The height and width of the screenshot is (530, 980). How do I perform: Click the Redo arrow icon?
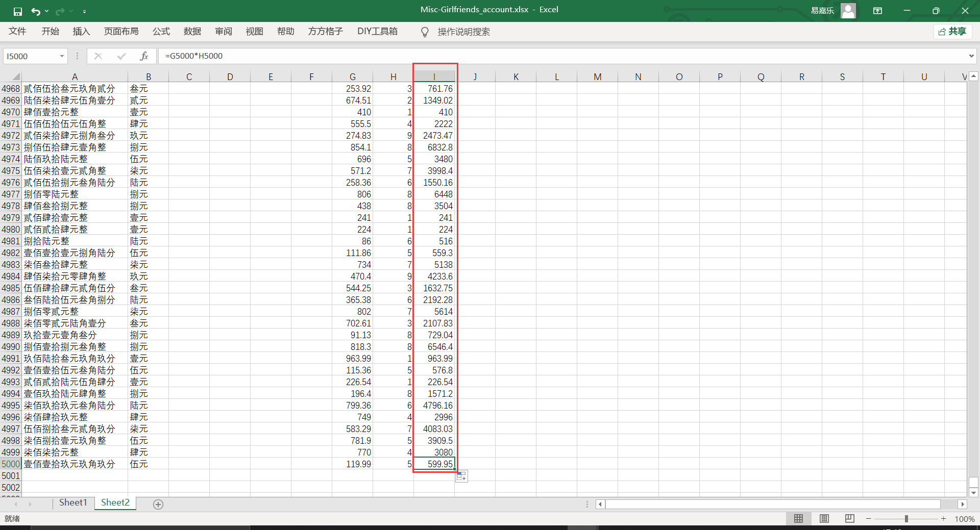point(60,11)
